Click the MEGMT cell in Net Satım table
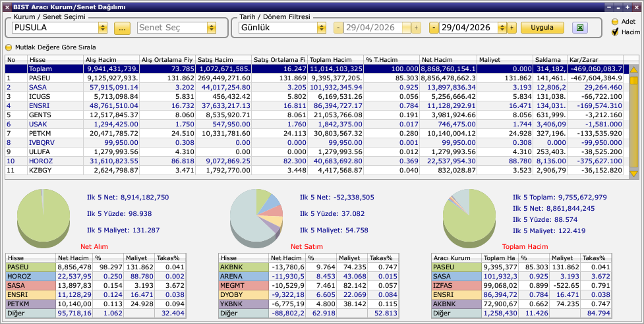The width and height of the screenshot is (644, 324). [x=244, y=285]
